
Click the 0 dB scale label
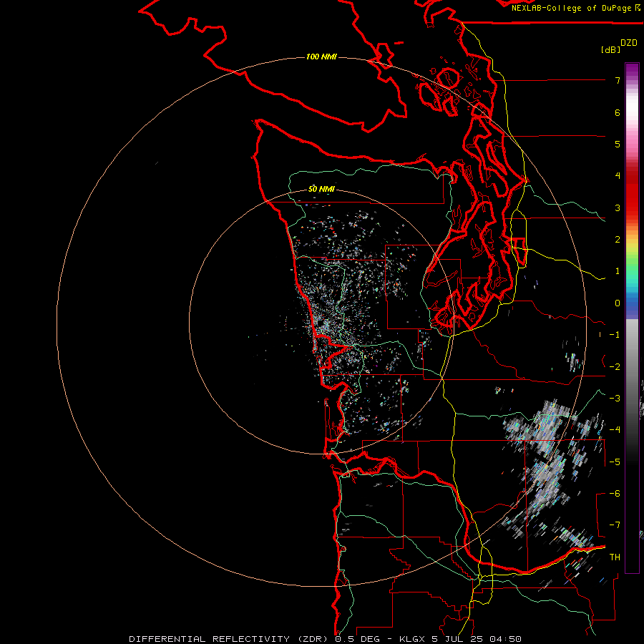[618, 303]
